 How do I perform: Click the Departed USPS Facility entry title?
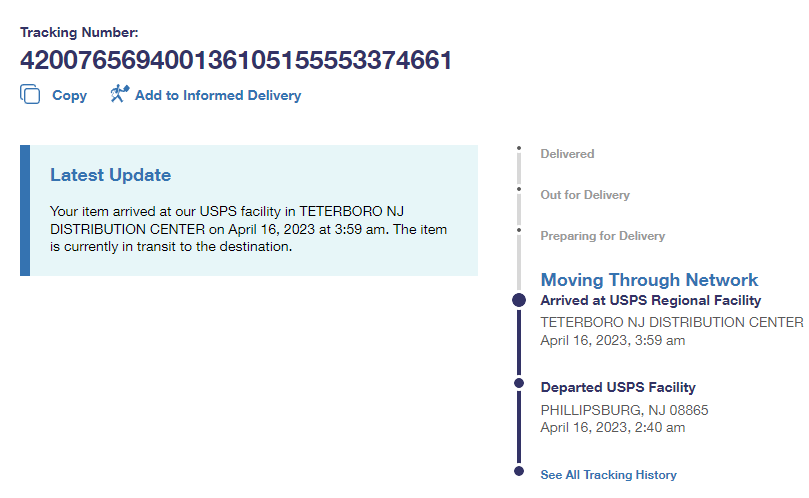click(x=617, y=387)
